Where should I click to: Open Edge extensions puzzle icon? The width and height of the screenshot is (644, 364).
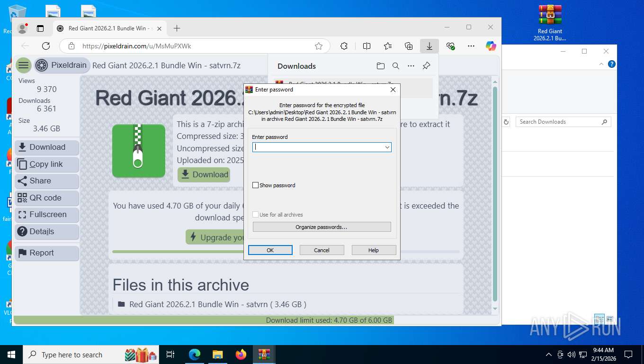click(x=344, y=46)
